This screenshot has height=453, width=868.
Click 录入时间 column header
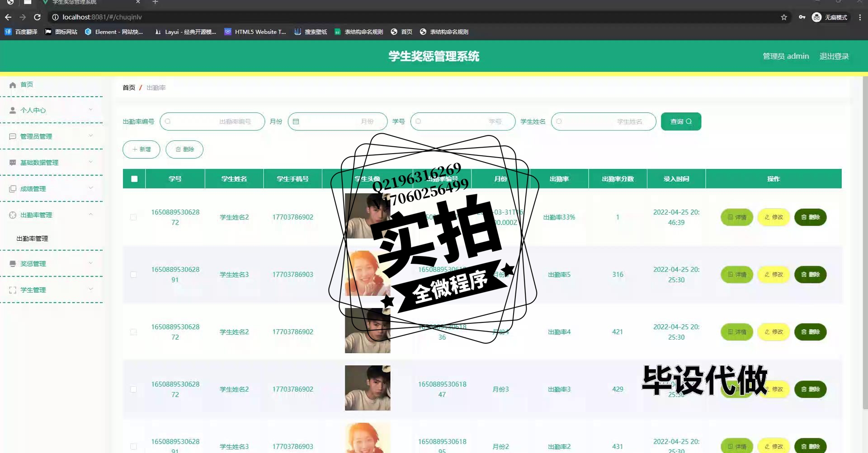pos(676,179)
